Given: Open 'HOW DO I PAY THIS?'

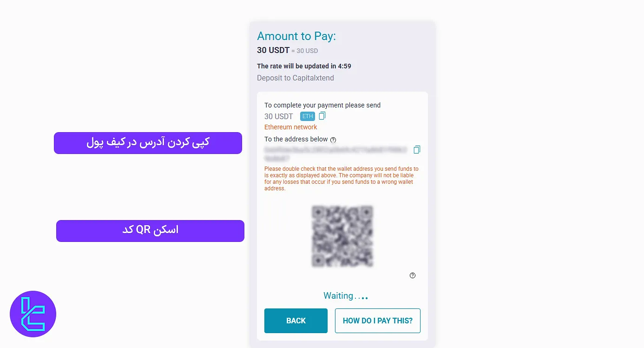Looking at the screenshot, I should tap(377, 321).
